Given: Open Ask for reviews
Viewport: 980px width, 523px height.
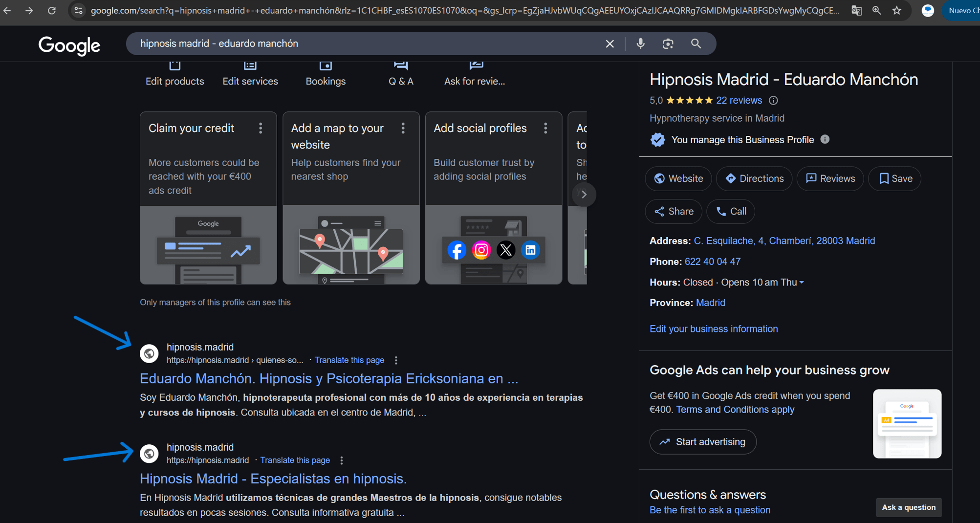Looking at the screenshot, I should click(475, 75).
